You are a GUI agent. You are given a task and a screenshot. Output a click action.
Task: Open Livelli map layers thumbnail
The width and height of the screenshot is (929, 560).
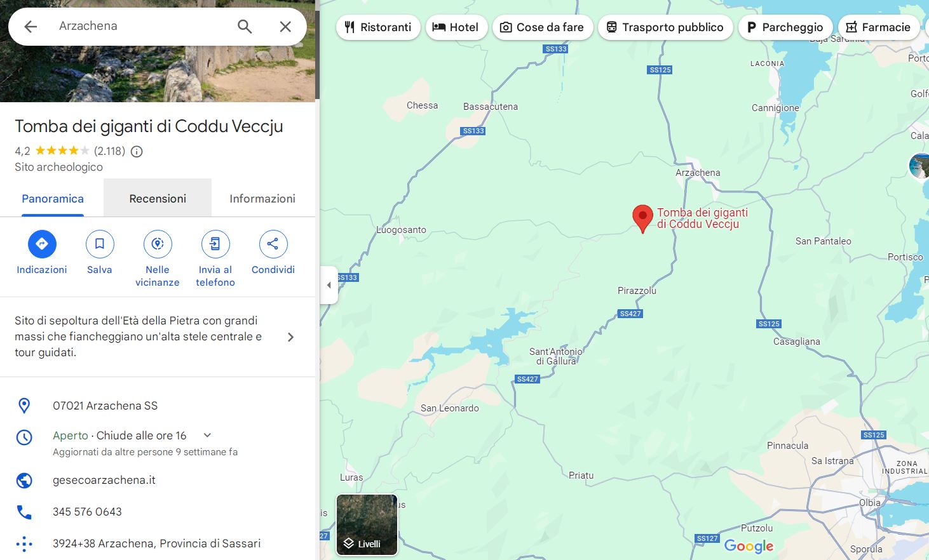367,525
